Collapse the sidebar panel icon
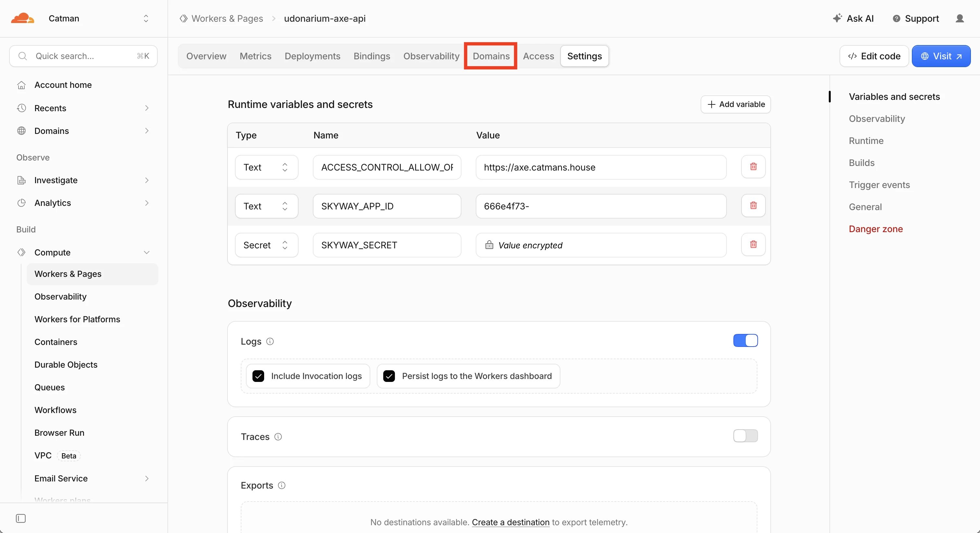This screenshot has height=533, width=980. pyautogui.click(x=20, y=518)
